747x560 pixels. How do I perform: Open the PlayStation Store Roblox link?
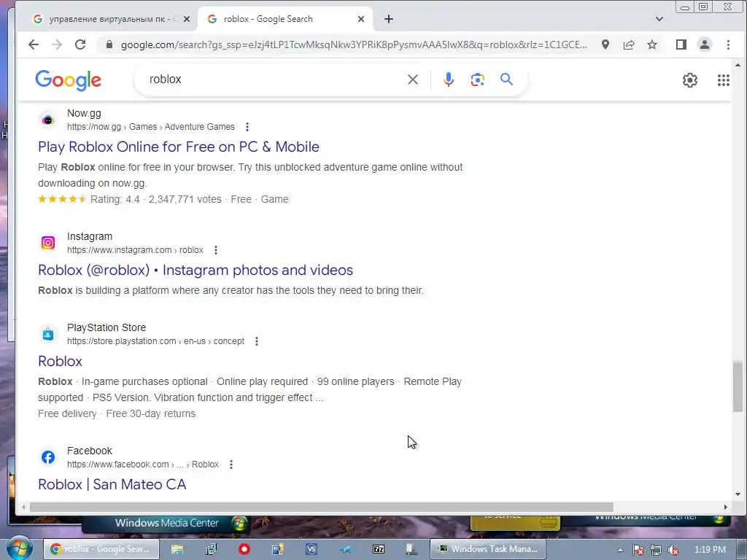(60, 361)
